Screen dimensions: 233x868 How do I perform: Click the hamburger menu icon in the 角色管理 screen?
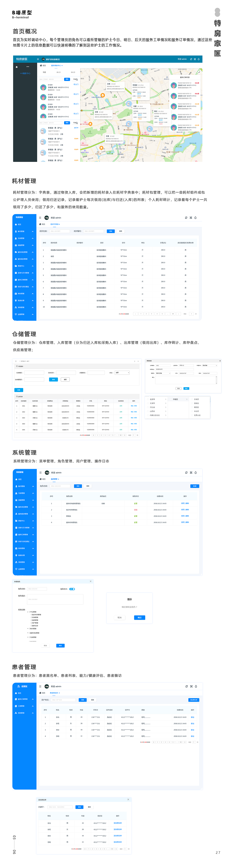(x=40, y=473)
